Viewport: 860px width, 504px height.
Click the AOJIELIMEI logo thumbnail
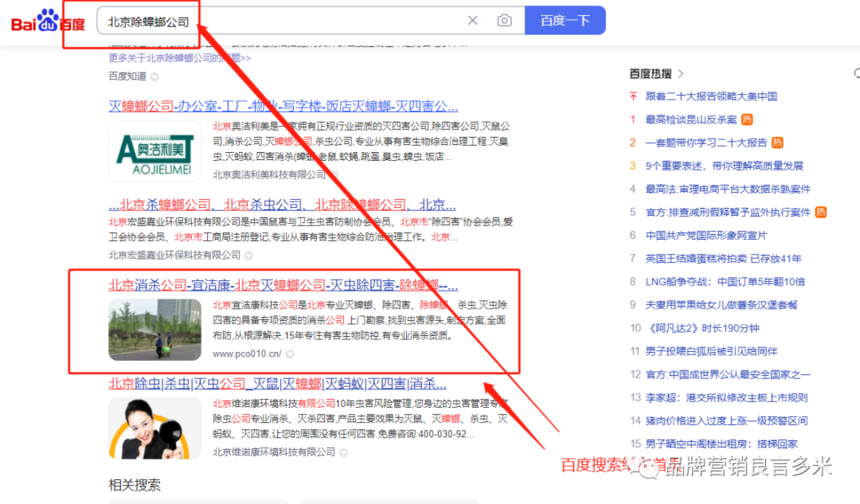(x=155, y=151)
